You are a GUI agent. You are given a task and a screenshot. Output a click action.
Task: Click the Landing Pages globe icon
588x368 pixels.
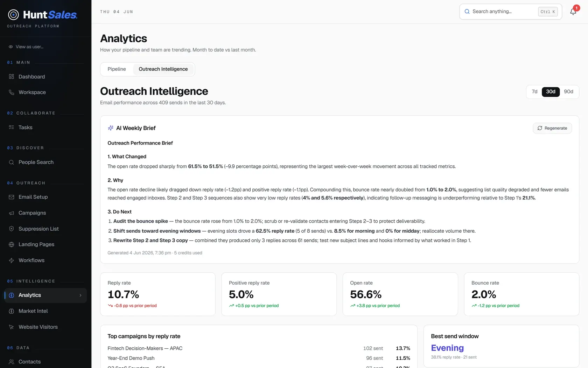pyautogui.click(x=12, y=244)
